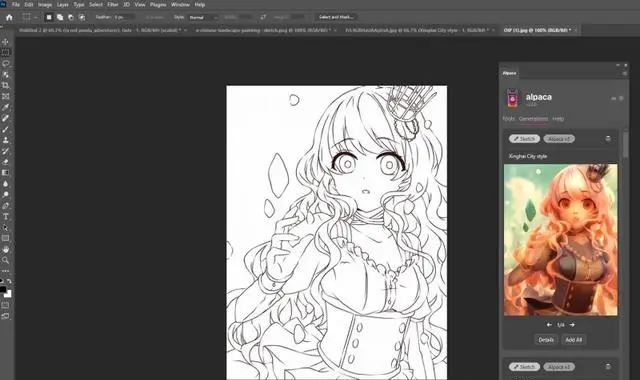Image resolution: width=640 pixels, height=380 pixels.
Task: Select the Crop tool
Action: pyautogui.click(x=5, y=85)
